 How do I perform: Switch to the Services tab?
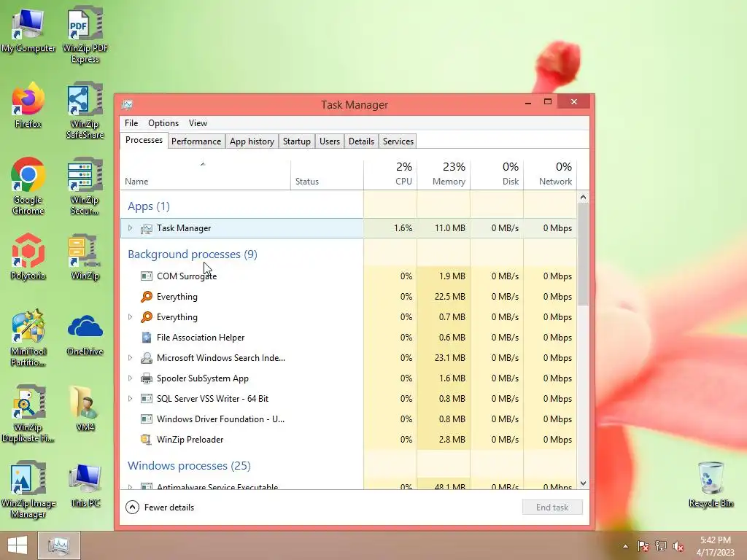click(x=398, y=141)
